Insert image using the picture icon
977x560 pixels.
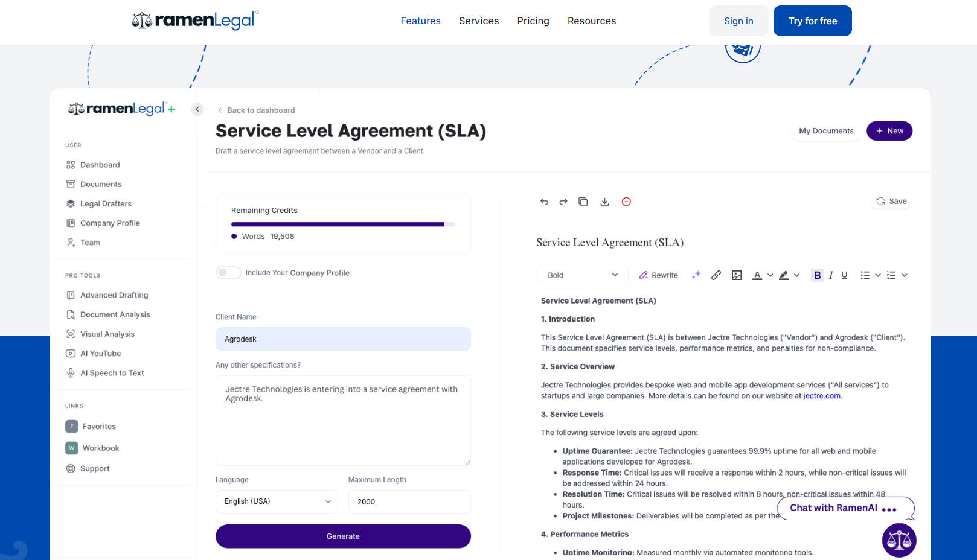[x=737, y=275]
